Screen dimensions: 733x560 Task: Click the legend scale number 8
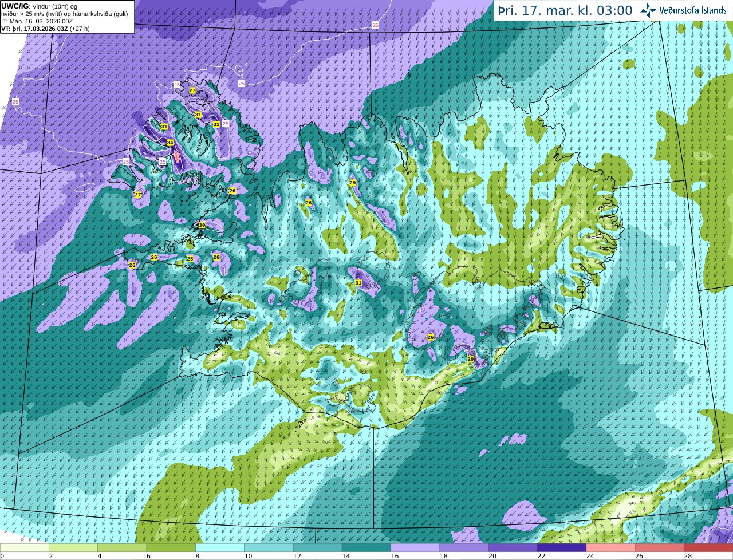coord(198,556)
